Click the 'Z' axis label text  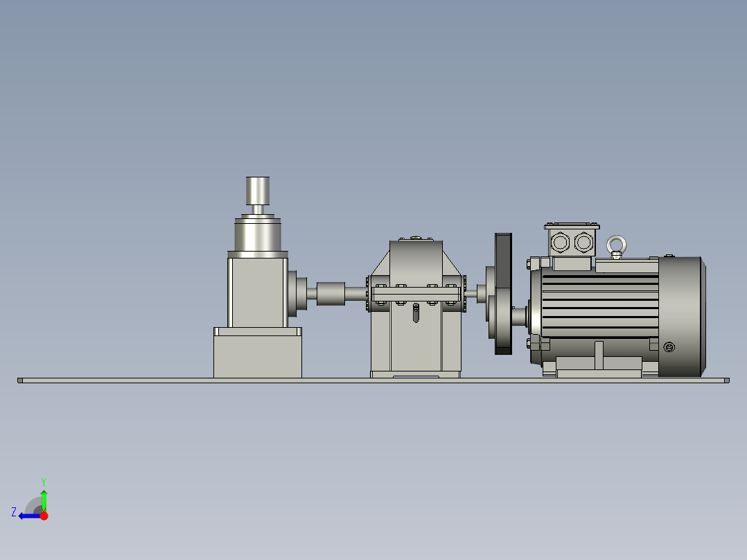coord(14,512)
